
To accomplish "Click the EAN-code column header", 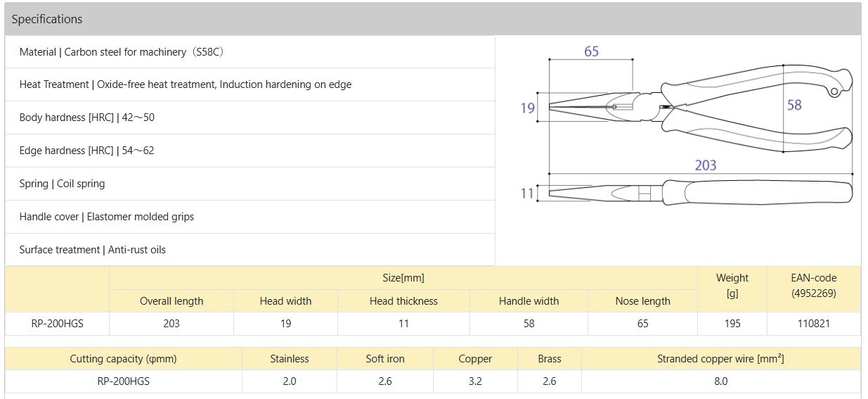I will coord(814,286).
